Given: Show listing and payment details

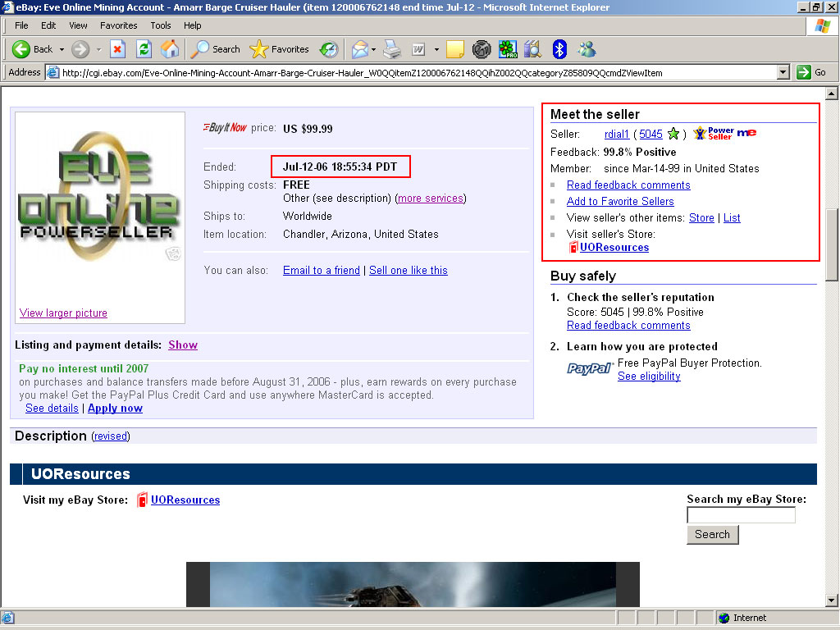Looking at the screenshot, I should tap(183, 345).
